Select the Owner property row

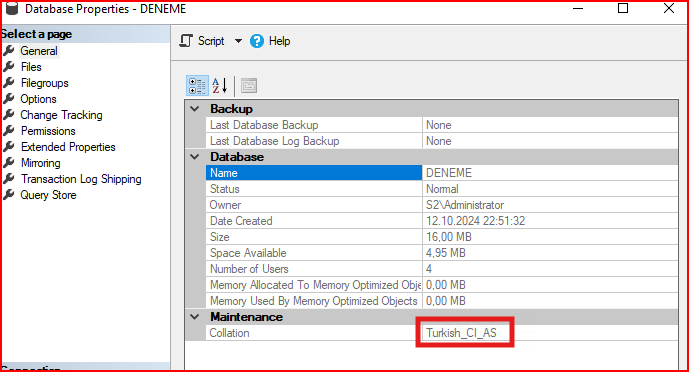coord(442,205)
